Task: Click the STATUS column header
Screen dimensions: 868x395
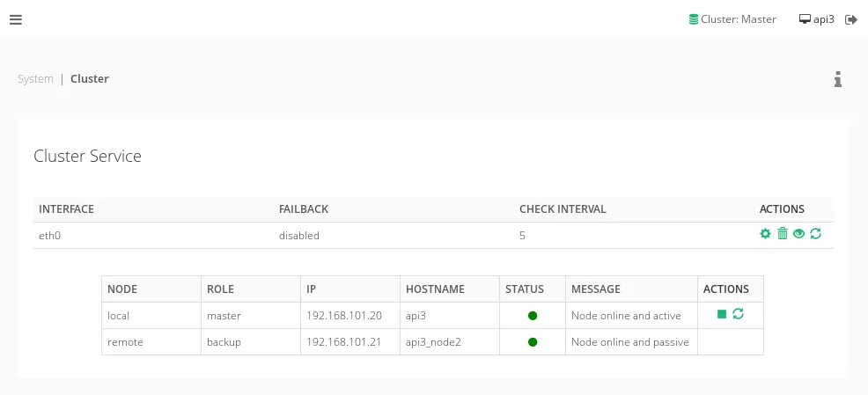Action: point(524,289)
